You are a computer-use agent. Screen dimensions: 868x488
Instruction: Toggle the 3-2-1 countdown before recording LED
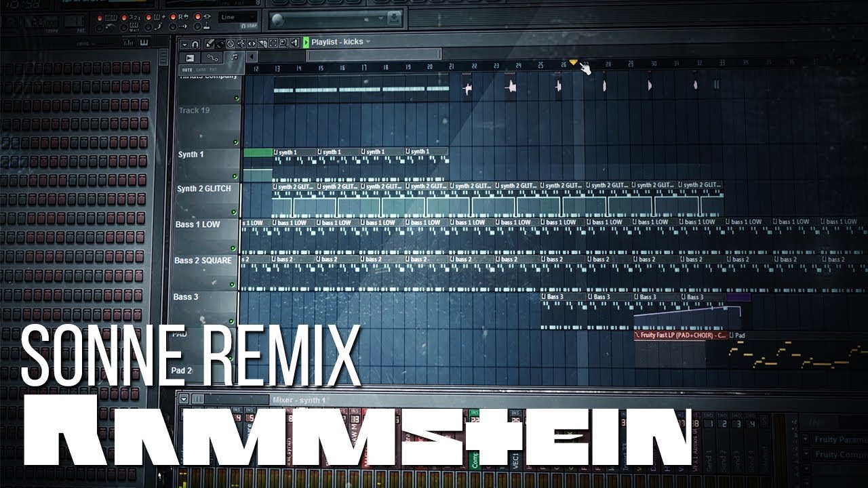pos(124,18)
